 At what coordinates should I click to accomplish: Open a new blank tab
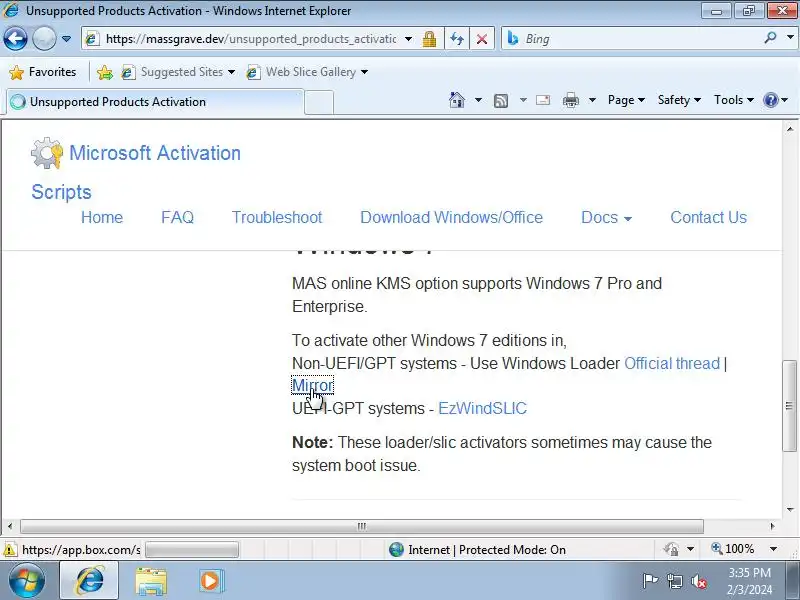pyautogui.click(x=319, y=102)
